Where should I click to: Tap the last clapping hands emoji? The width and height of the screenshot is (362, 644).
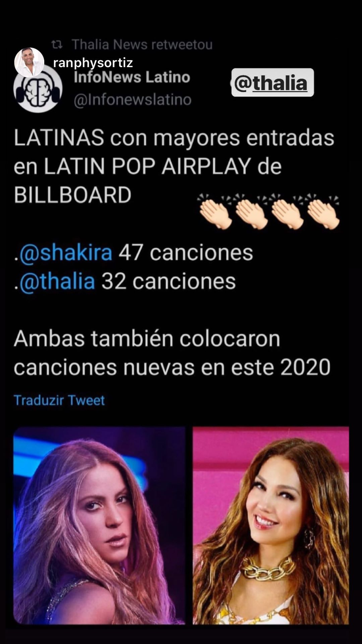[322, 211]
